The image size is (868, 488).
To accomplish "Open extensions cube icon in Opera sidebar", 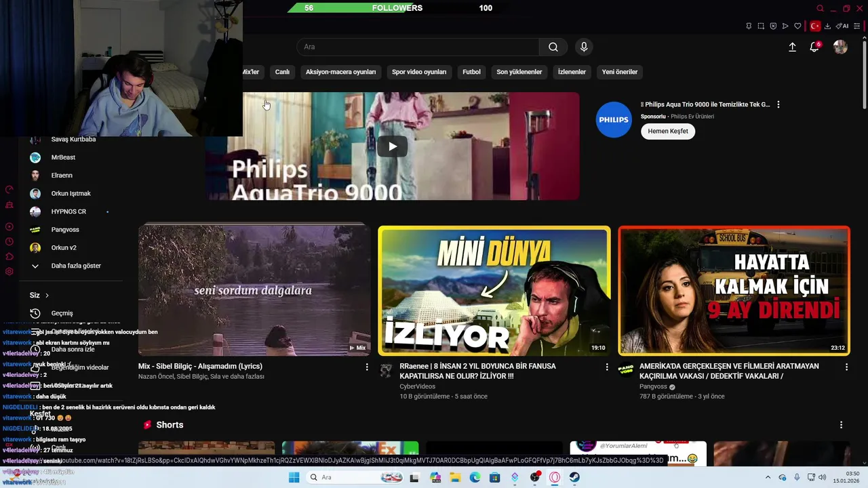I will [9, 257].
